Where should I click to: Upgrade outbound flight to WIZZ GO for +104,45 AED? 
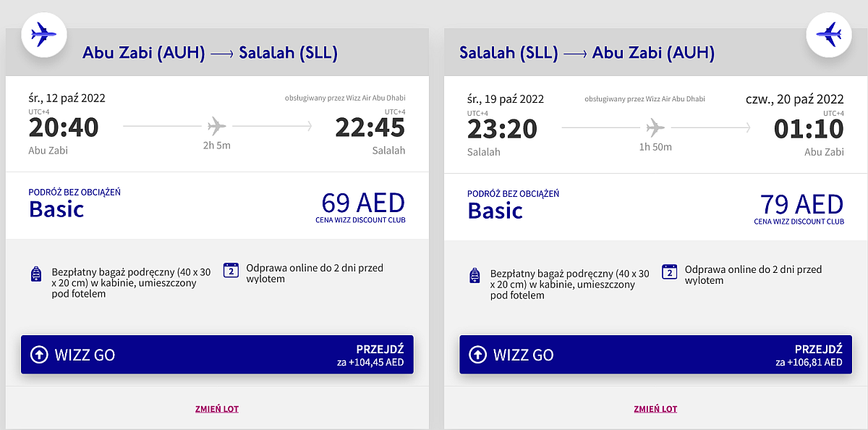(x=217, y=355)
